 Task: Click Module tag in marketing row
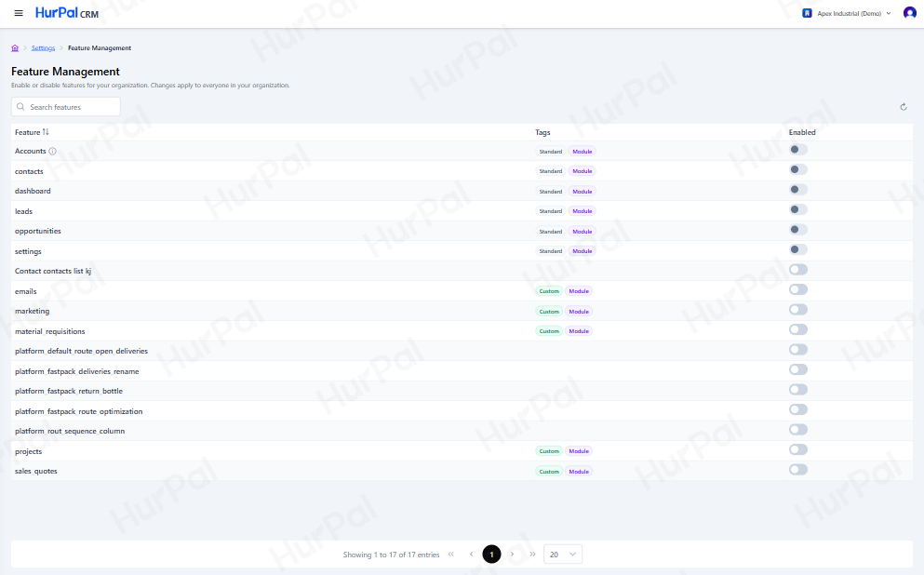579,312
